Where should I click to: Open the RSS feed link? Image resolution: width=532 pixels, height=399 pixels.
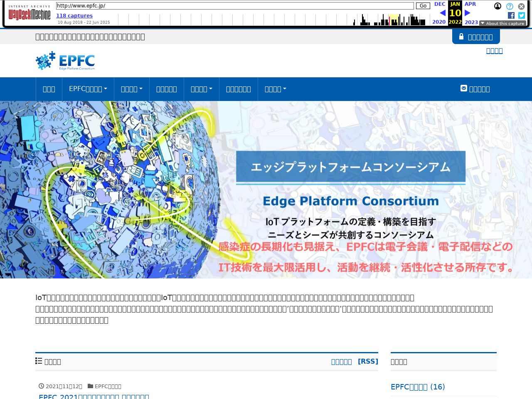(x=368, y=361)
